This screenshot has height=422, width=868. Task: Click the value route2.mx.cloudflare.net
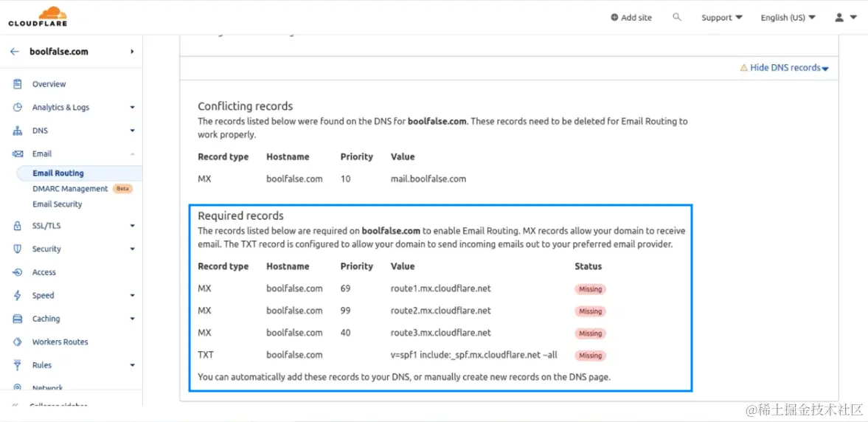click(x=441, y=311)
